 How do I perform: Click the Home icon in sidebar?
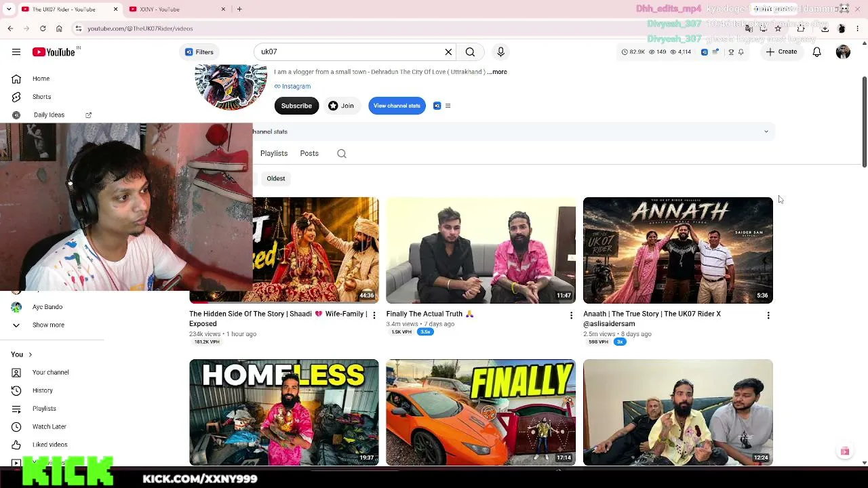pyautogui.click(x=16, y=79)
